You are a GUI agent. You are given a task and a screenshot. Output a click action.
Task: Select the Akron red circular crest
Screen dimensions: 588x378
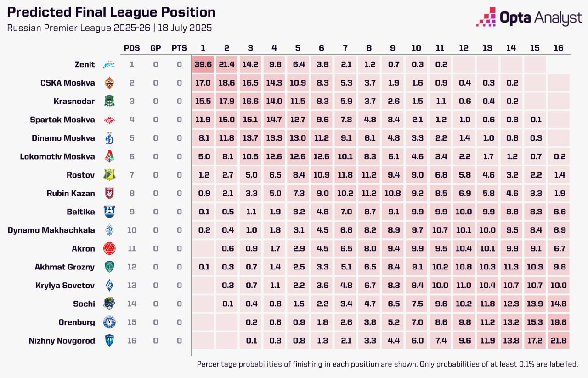(109, 249)
